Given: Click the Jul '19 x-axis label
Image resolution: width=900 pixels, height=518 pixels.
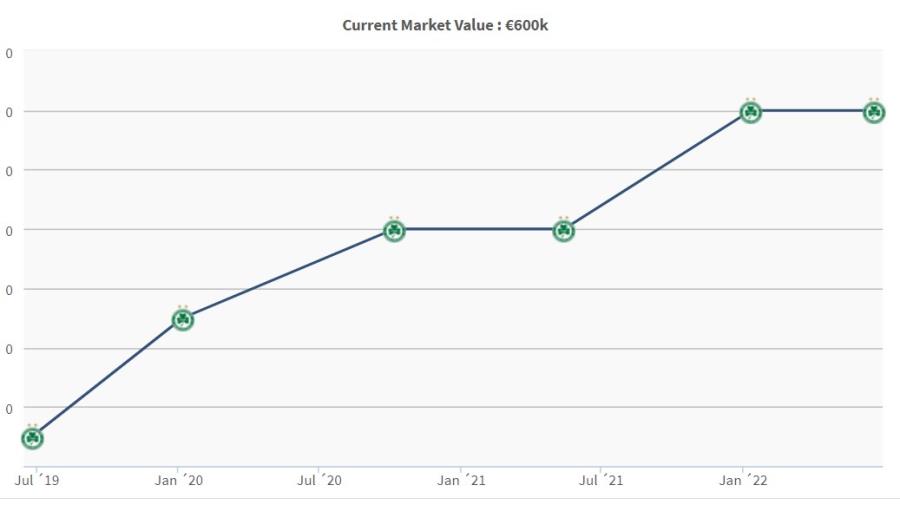Looking at the screenshot, I should pyautogui.click(x=37, y=481).
